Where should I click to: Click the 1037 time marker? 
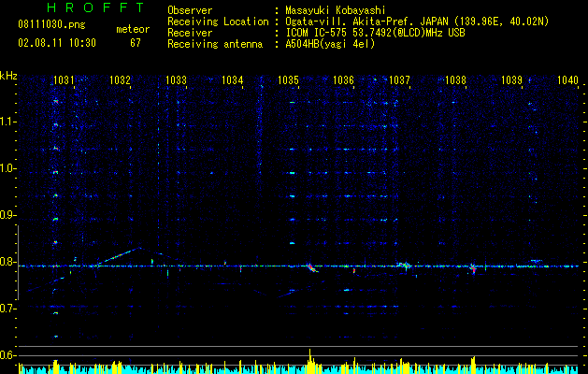click(x=400, y=80)
